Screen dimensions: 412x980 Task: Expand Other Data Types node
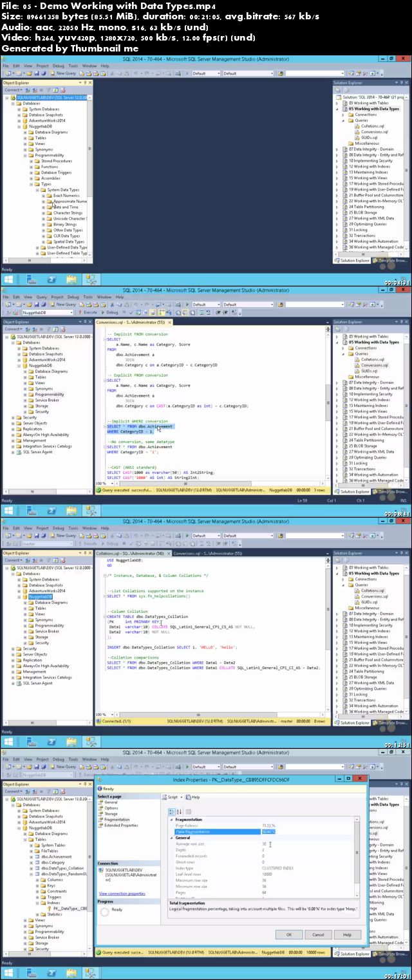44,231
